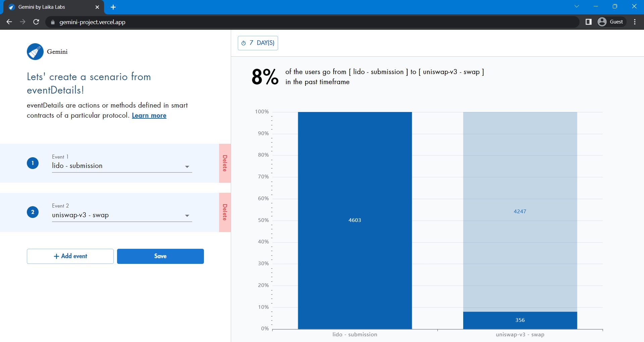644x342 pixels.
Task: Click the dark bar segment showing 356
Action: click(x=520, y=320)
